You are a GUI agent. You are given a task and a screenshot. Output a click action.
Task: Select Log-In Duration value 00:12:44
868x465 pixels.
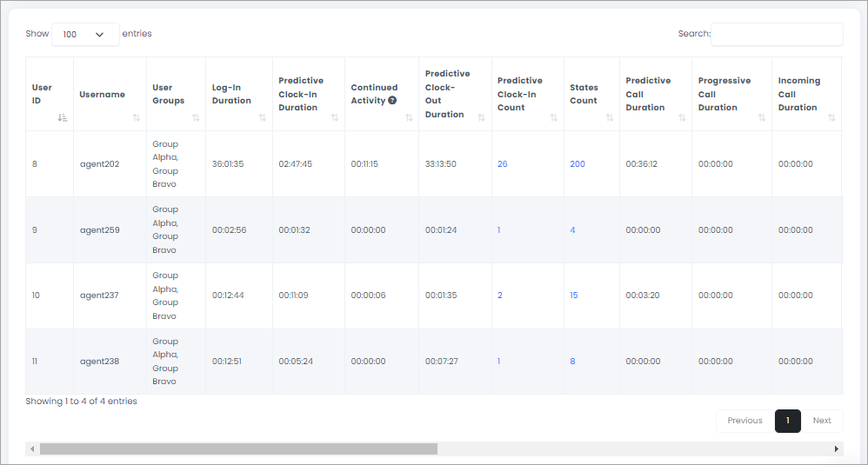coord(228,296)
